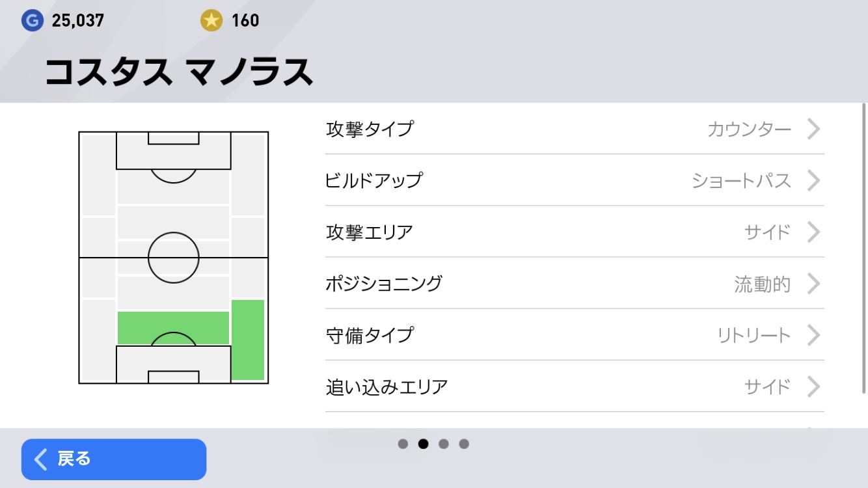Select the third page indicator dot
This screenshot has height=488, width=868.
pyautogui.click(x=444, y=444)
